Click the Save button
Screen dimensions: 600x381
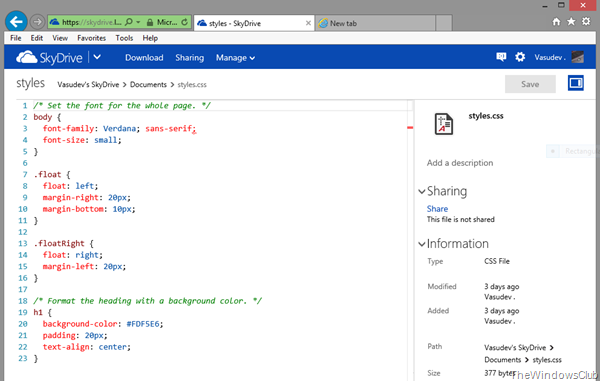point(530,84)
